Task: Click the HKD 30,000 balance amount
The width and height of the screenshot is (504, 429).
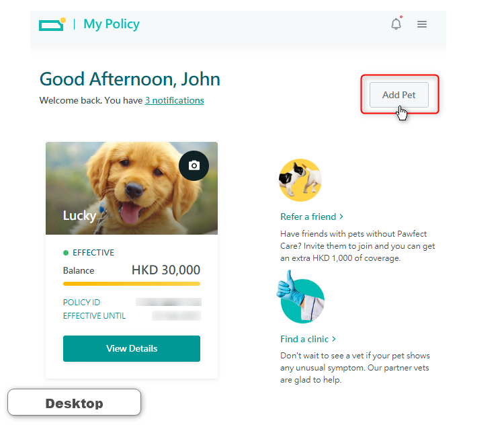Action: coord(166,270)
